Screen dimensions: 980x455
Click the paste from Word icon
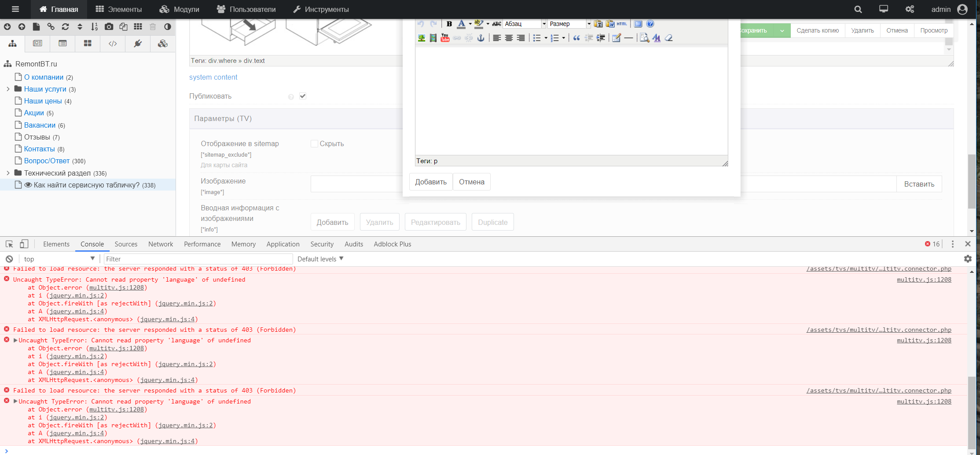pyautogui.click(x=610, y=24)
